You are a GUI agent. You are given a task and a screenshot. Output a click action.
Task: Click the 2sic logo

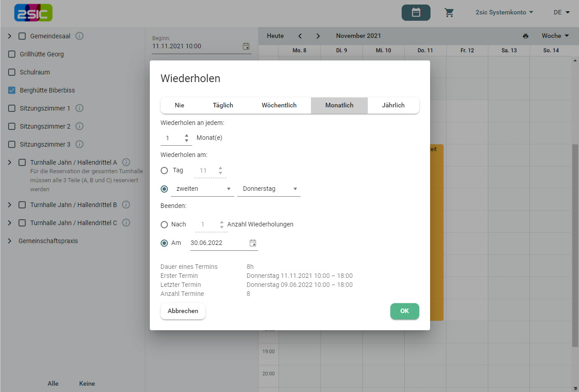[x=33, y=13]
